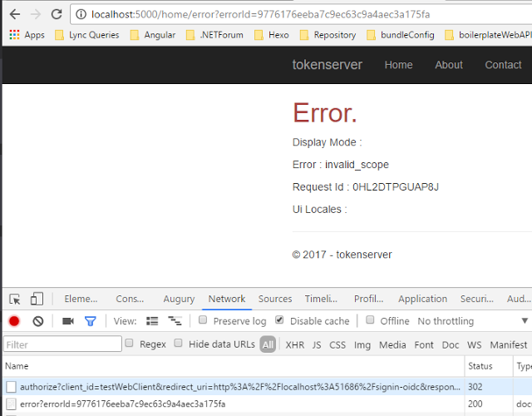Open the bundleConfig bookmark folder

coord(401,35)
